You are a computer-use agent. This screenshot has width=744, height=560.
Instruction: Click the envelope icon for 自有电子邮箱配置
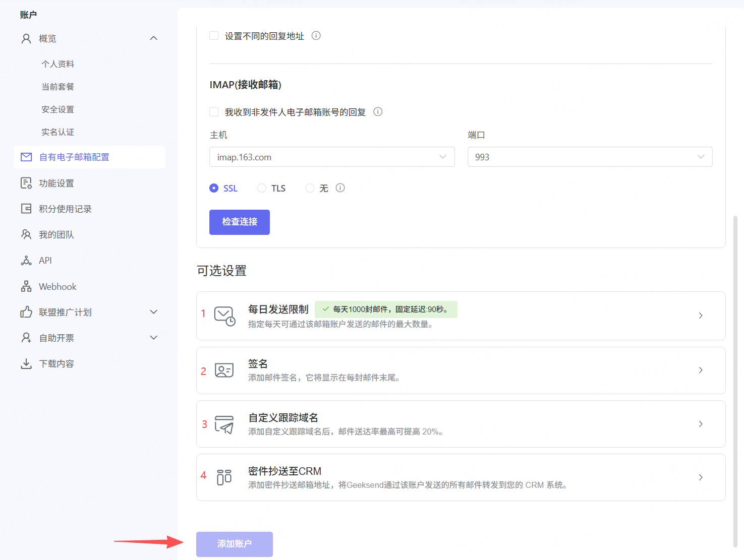tap(26, 157)
